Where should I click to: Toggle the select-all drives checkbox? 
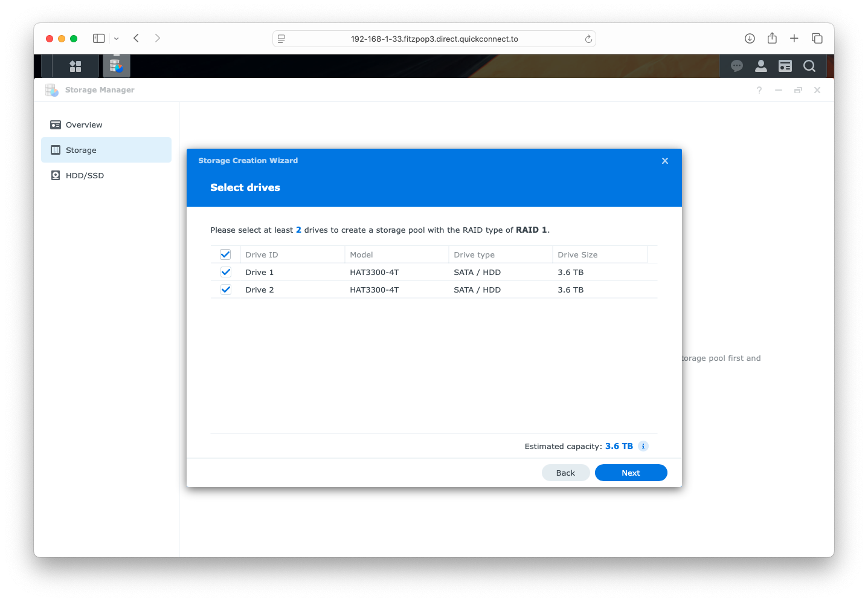(x=225, y=254)
